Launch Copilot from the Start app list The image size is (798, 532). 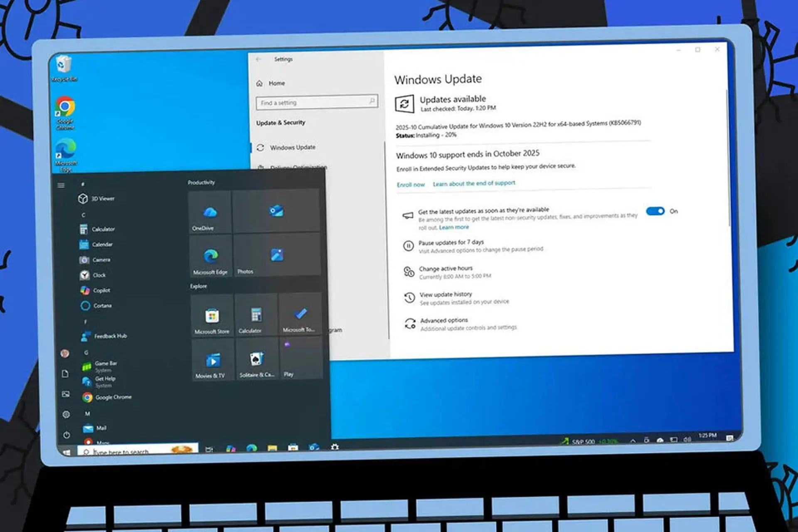[x=95, y=290]
